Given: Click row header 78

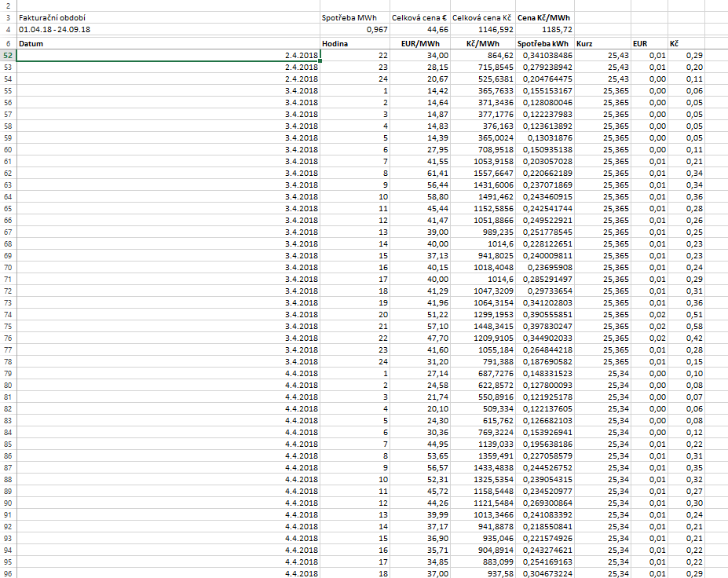Looking at the screenshot, I should [x=8, y=363].
